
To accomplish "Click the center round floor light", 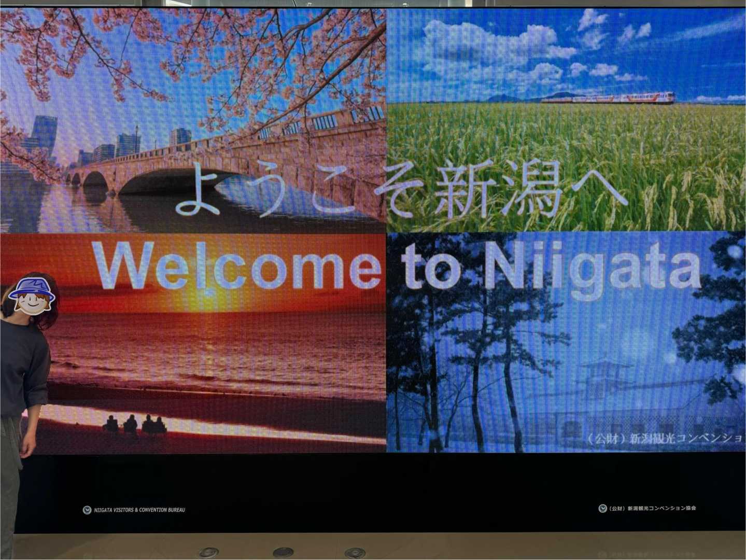I will pyautogui.click(x=283, y=552).
